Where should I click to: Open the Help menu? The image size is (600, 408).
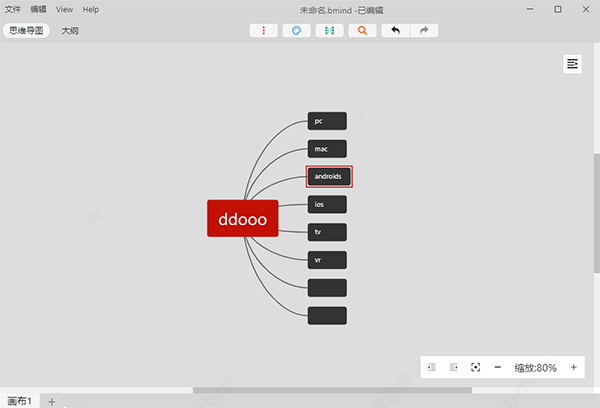[91, 10]
